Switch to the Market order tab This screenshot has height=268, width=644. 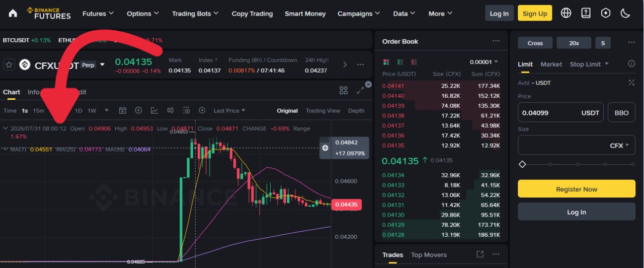pyautogui.click(x=551, y=64)
